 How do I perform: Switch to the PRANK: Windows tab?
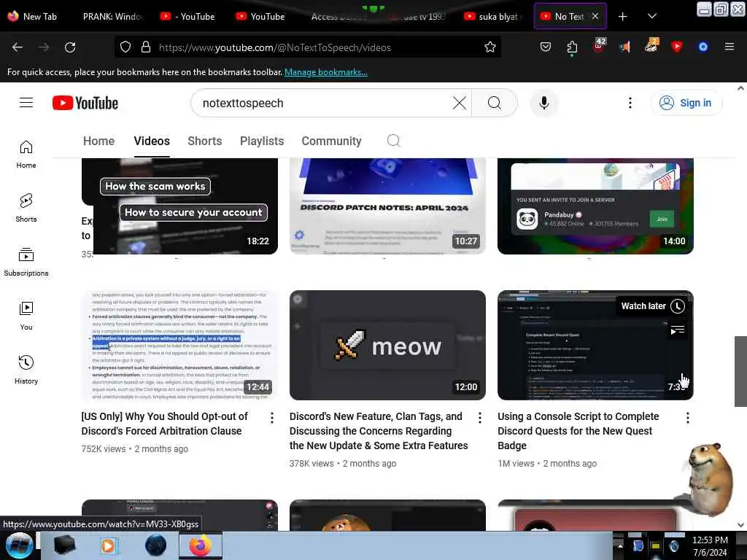pos(112,16)
